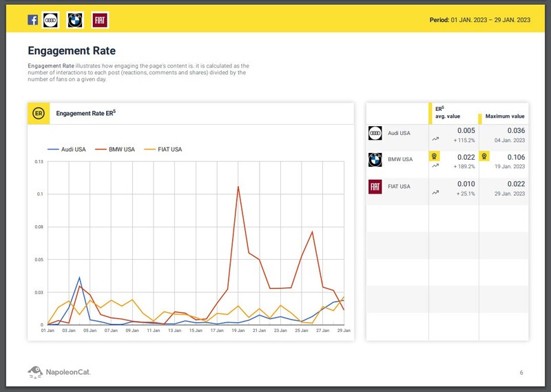Click the Audi USA name in the table
Image resolution: width=551 pixels, height=392 pixels.
[x=399, y=133]
